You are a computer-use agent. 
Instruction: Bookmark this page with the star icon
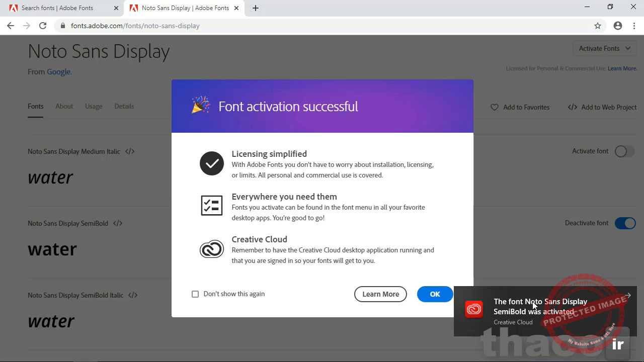point(598,26)
